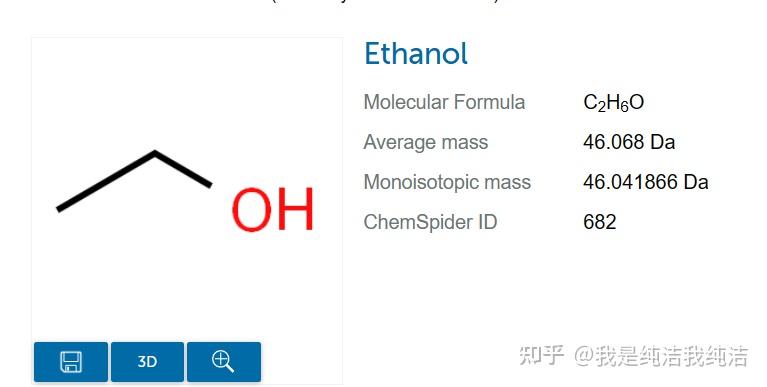Click the letter O in OH

tap(252, 209)
